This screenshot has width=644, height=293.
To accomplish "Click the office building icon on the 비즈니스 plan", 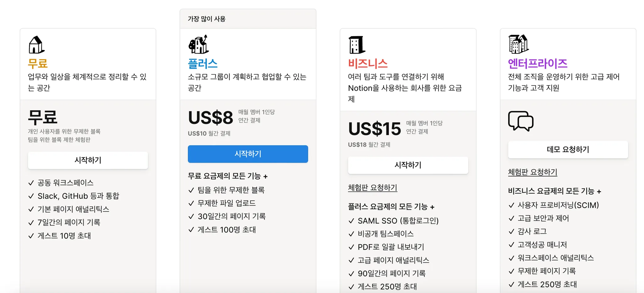I will coord(357,45).
